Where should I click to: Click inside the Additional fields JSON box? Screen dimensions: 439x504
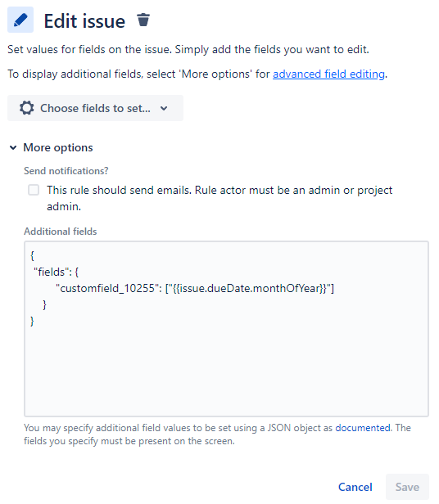226,329
